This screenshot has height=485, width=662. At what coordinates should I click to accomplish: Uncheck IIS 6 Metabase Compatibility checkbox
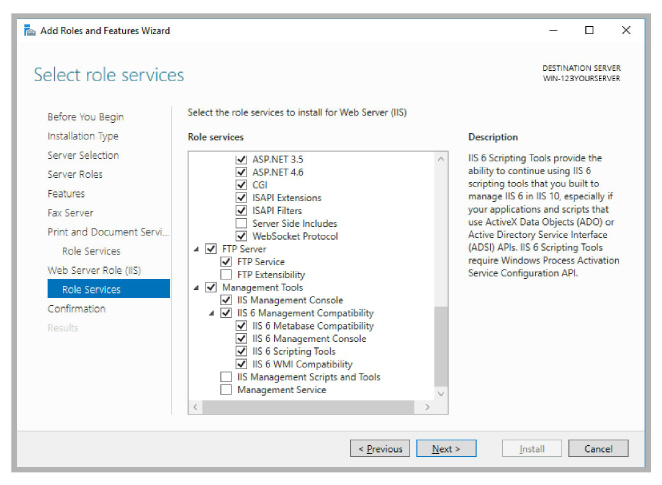241,326
